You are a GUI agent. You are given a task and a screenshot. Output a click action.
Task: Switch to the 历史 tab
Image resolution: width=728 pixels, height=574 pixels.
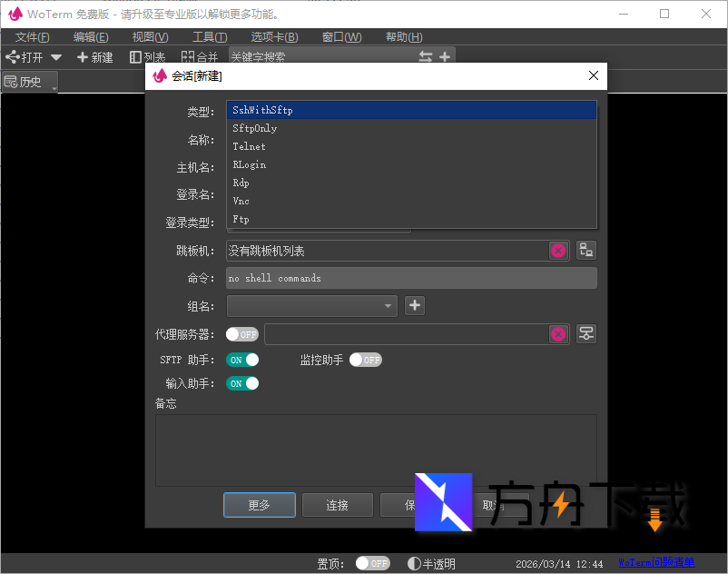point(29,81)
